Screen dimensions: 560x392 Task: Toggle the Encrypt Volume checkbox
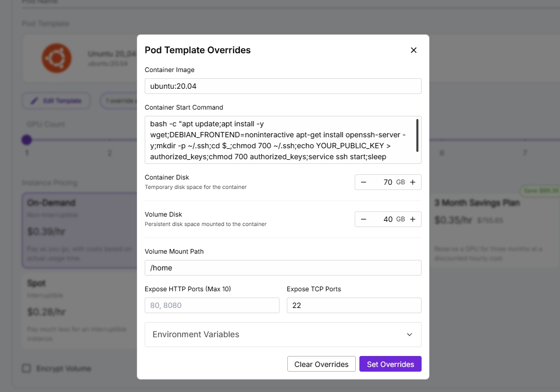[x=26, y=369]
